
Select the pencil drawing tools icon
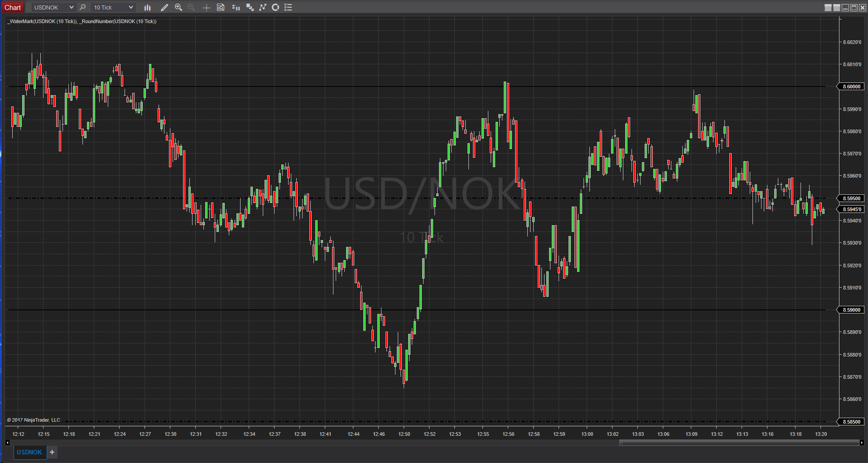(164, 7)
